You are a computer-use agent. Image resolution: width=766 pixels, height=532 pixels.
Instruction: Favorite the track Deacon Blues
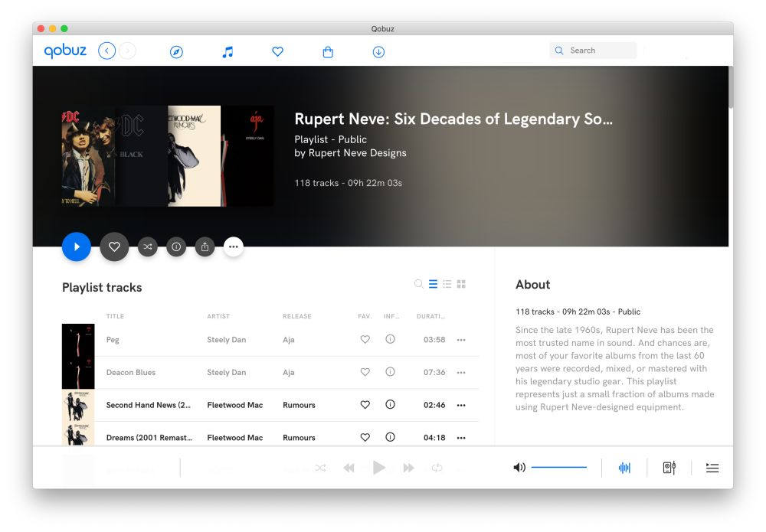(365, 372)
